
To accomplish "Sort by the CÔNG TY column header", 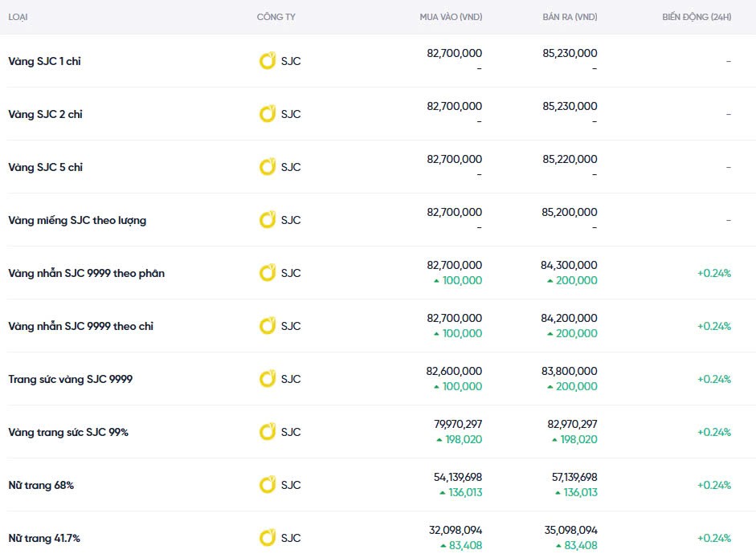I will [x=276, y=17].
